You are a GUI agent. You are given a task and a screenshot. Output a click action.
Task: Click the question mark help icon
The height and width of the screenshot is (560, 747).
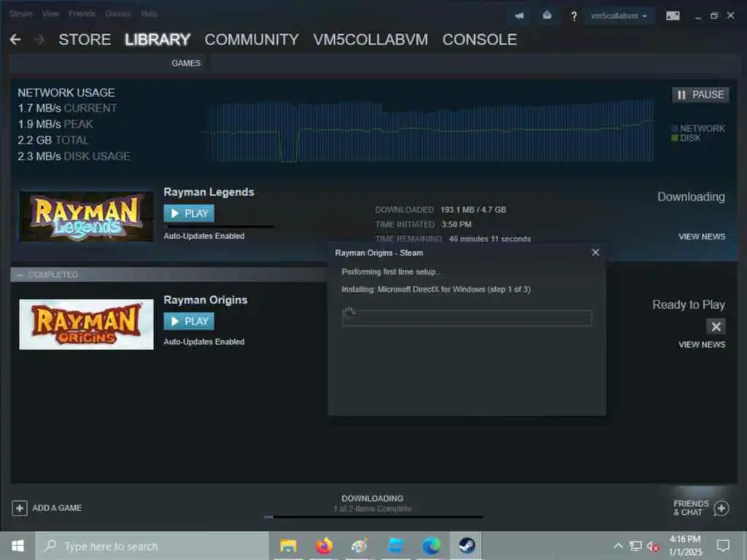573,16
